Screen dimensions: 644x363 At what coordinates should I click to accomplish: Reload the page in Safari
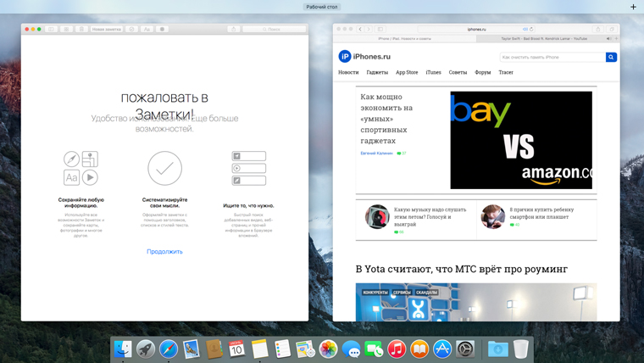coord(531,29)
